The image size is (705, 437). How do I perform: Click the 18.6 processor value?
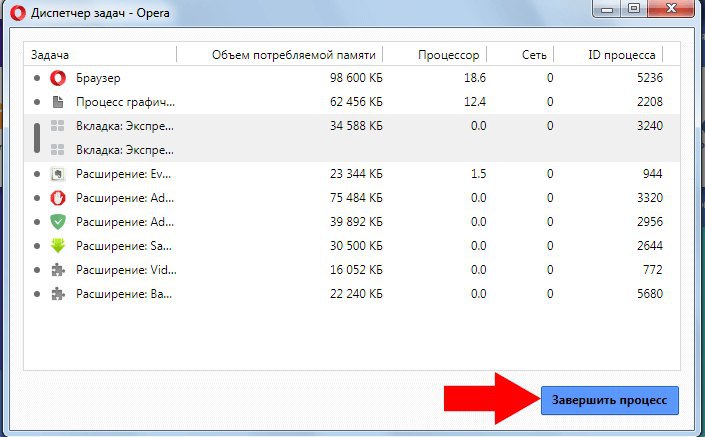pyautogui.click(x=475, y=78)
